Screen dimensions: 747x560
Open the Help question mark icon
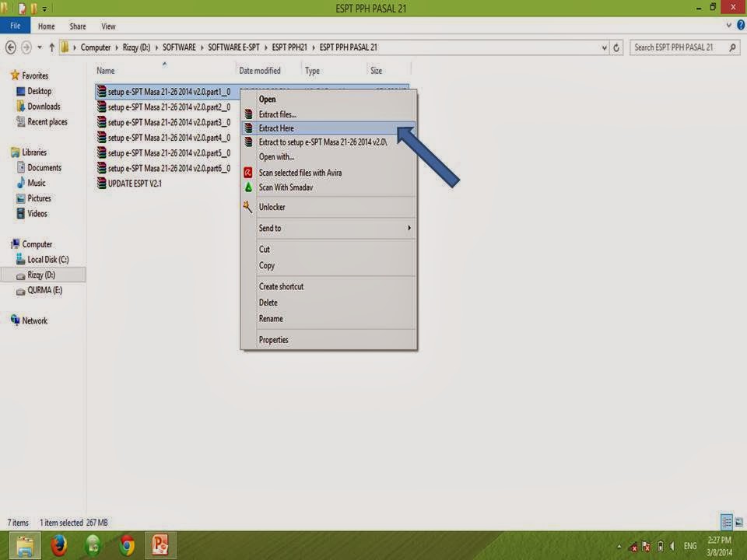pos(741,25)
